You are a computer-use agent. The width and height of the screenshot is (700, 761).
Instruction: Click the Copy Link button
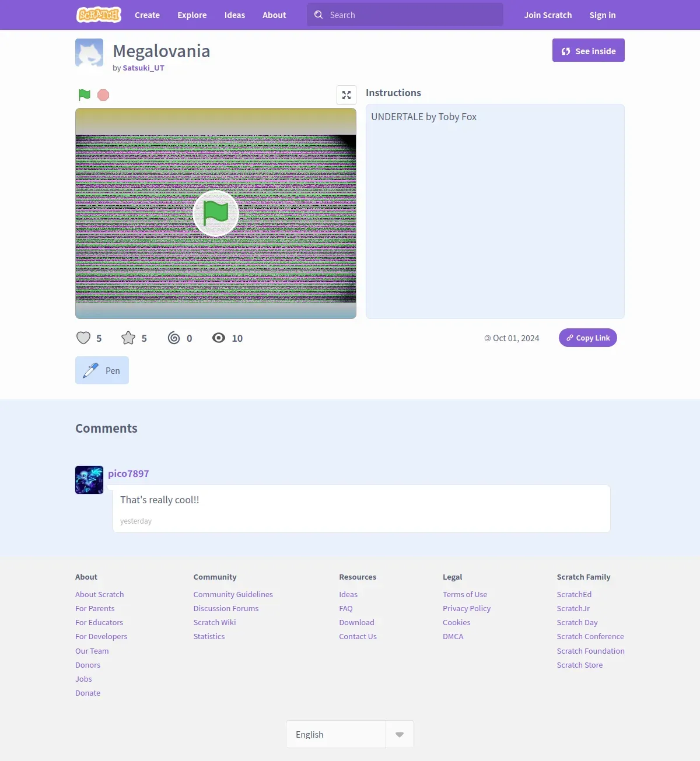(x=588, y=338)
